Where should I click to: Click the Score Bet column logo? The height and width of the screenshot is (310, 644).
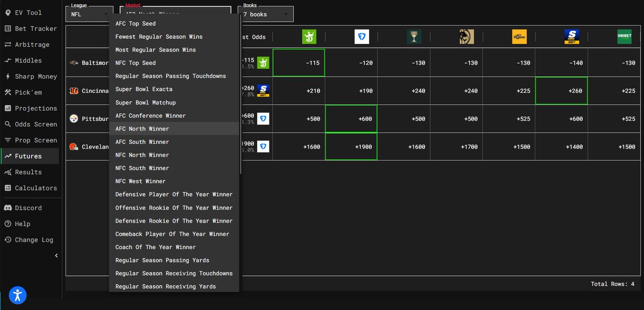(572, 36)
